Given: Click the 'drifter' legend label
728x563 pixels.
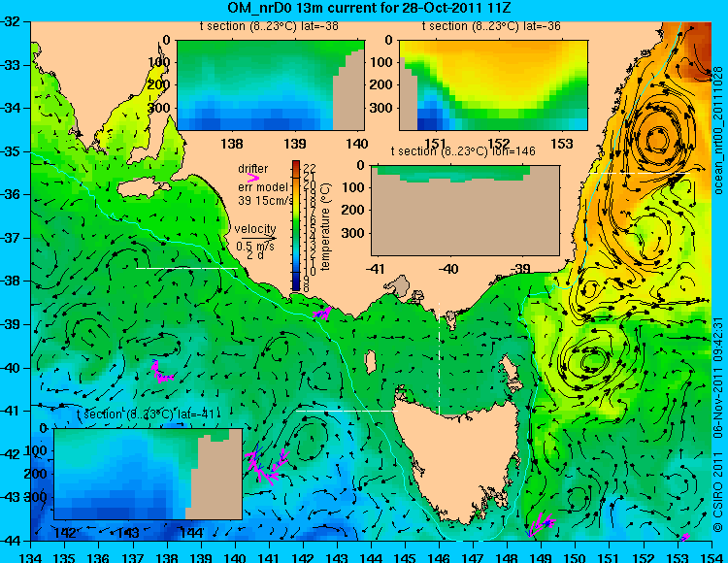Looking at the screenshot, I should point(253,169).
